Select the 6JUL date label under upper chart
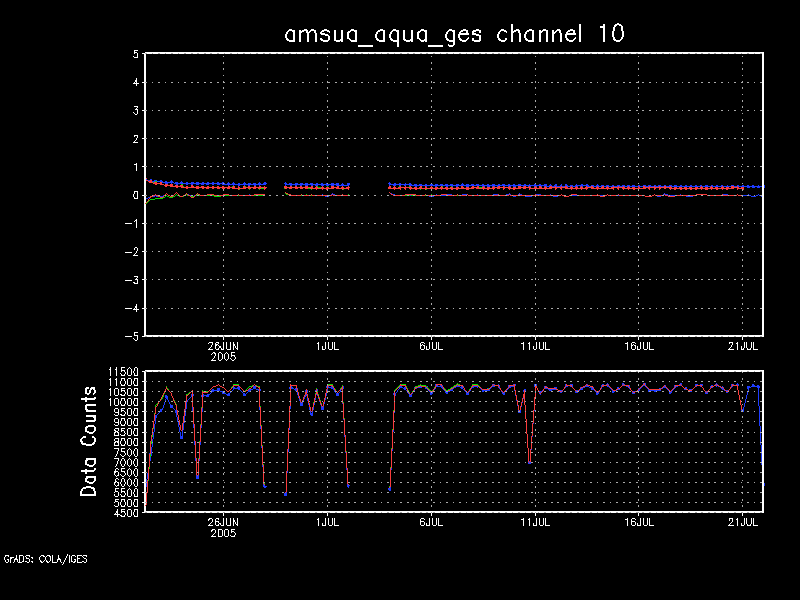The width and height of the screenshot is (800, 600). [x=430, y=345]
